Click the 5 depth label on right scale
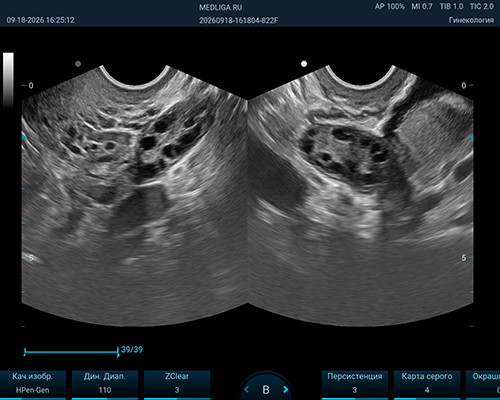The height and width of the screenshot is (400, 500). 464,258
